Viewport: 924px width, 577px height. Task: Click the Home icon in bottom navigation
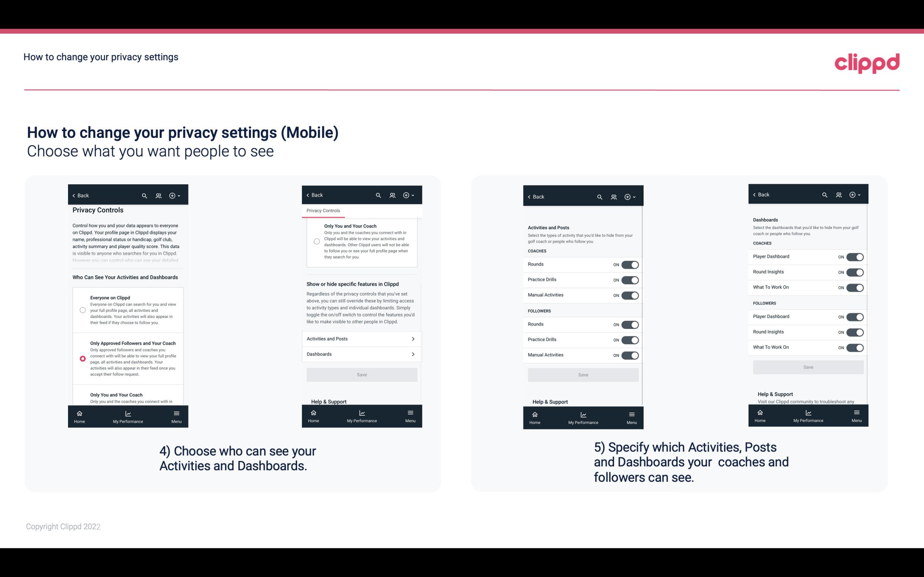coord(79,413)
